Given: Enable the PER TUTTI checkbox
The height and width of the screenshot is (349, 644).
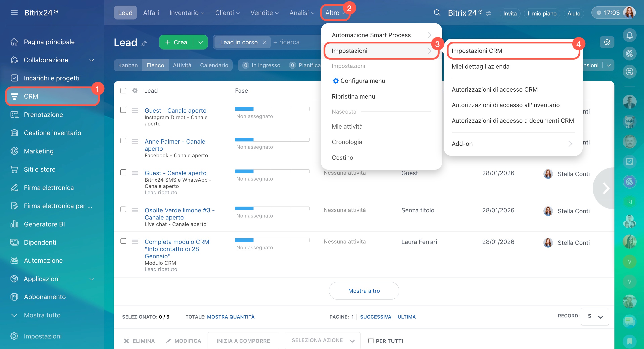Looking at the screenshot, I should tap(371, 340).
